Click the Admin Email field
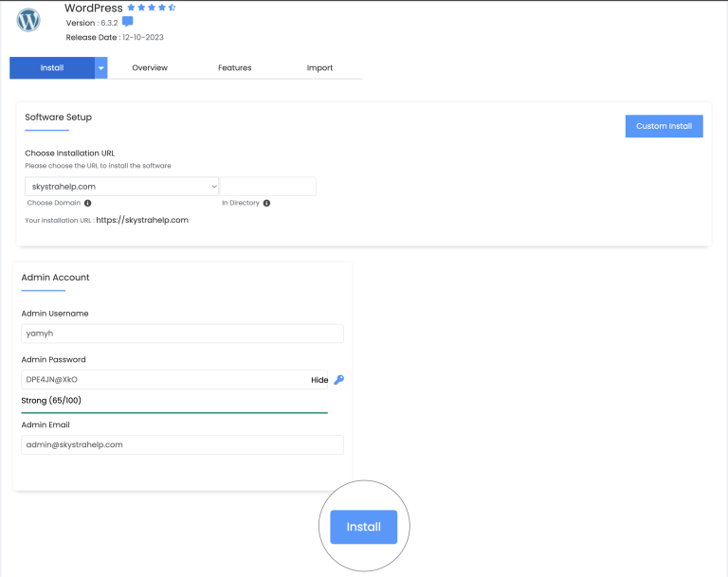Viewport: 728px width, 577px height. (x=182, y=444)
